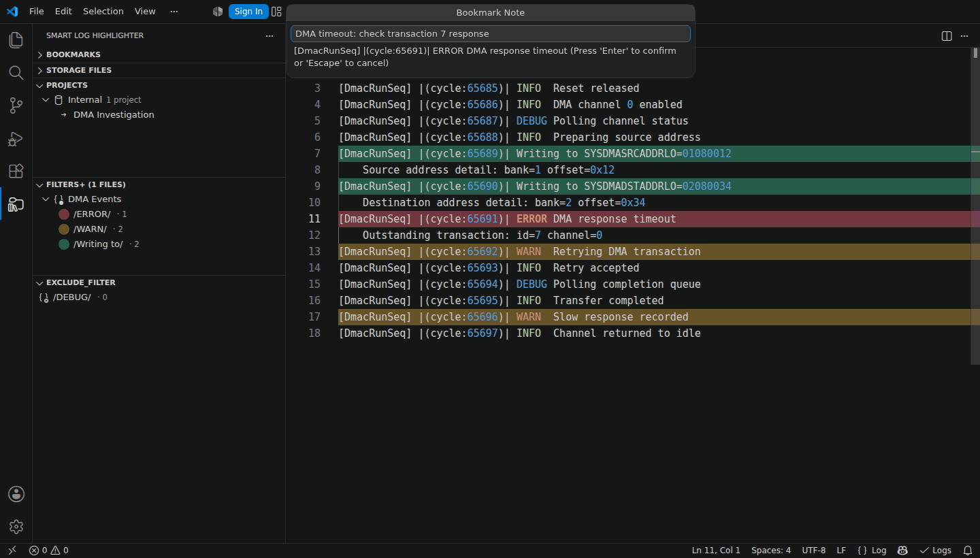The height and width of the screenshot is (558, 980).
Task: Click the VS Code logo icon
Action: pos(12,12)
